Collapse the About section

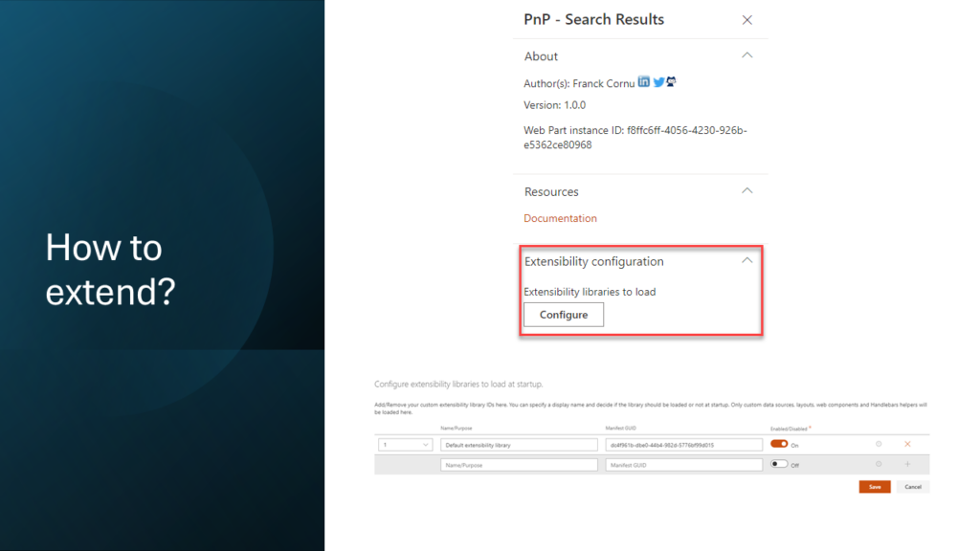pos(746,55)
